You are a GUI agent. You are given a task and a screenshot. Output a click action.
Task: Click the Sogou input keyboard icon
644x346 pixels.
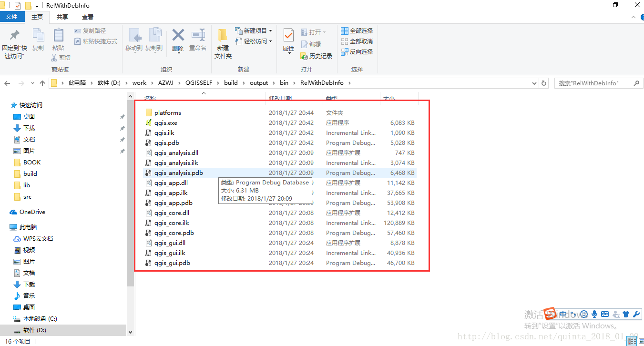click(605, 314)
